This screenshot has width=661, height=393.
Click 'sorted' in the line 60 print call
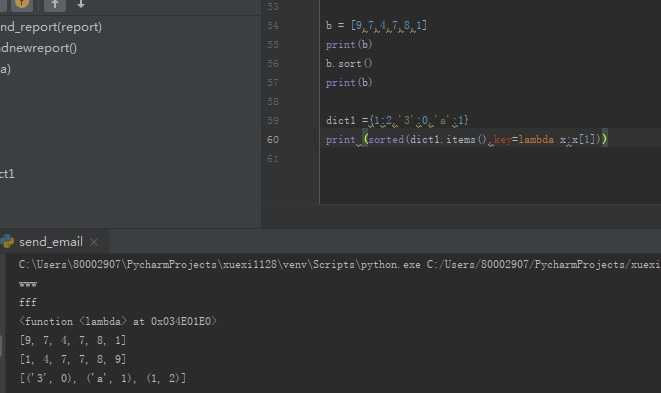386,140
